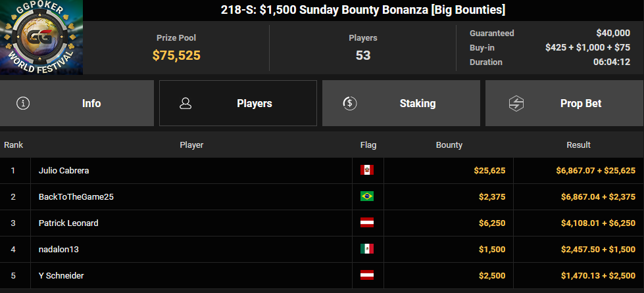Open the Prop Bet tab
644x293 pixels.
[x=564, y=103]
